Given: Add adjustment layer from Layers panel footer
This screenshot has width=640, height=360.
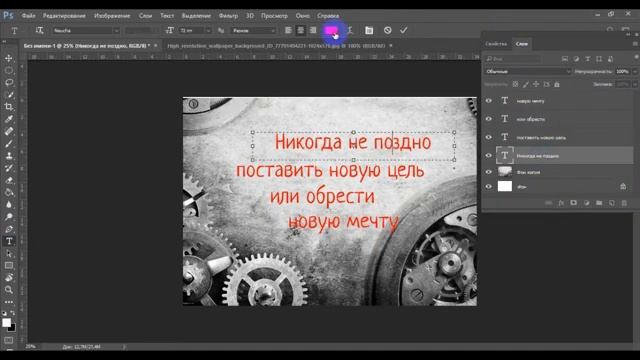Looking at the screenshot, I should [x=587, y=203].
